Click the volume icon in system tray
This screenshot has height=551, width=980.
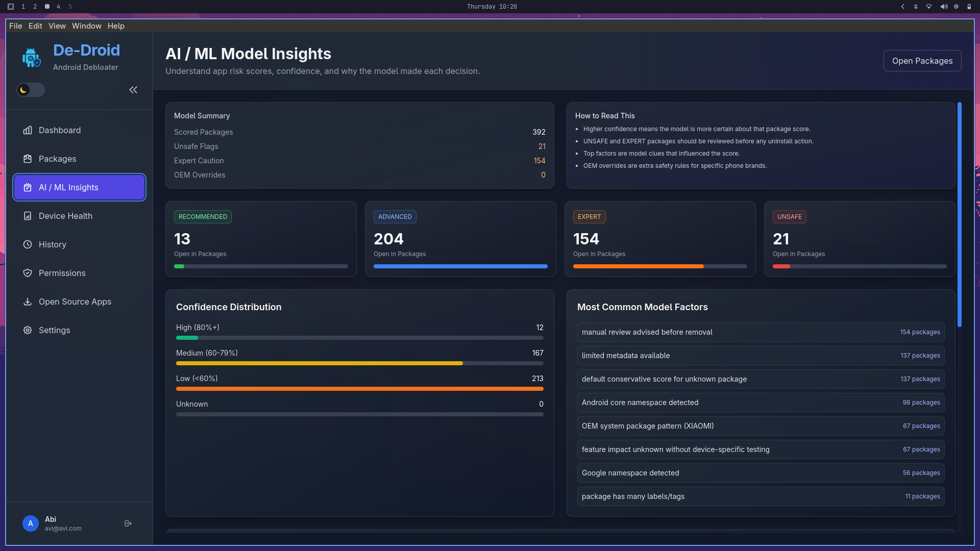point(944,7)
